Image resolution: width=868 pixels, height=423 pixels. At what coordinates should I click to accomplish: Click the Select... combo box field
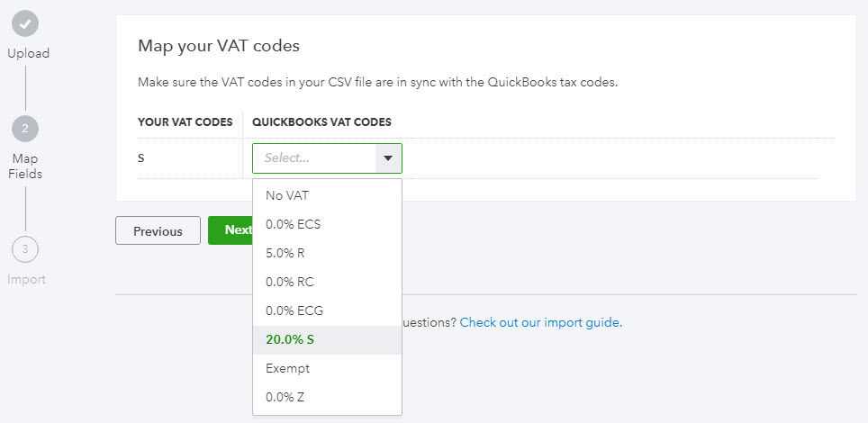[314, 158]
